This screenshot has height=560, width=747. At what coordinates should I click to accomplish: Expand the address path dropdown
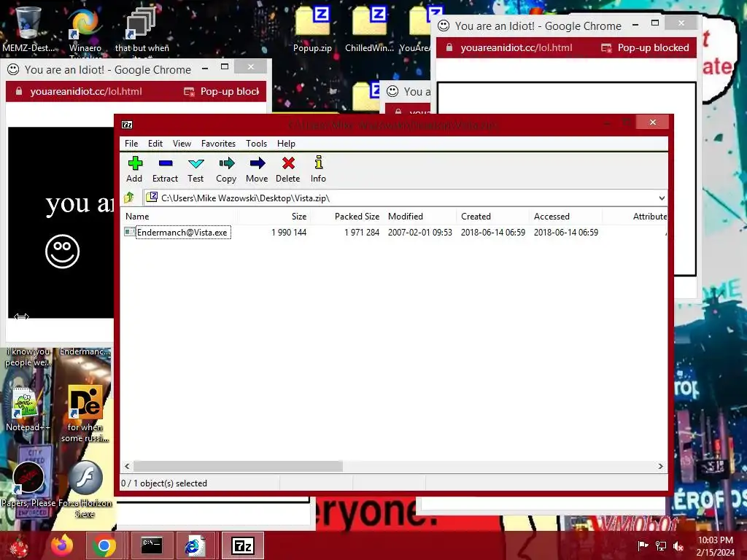point(661,198)
